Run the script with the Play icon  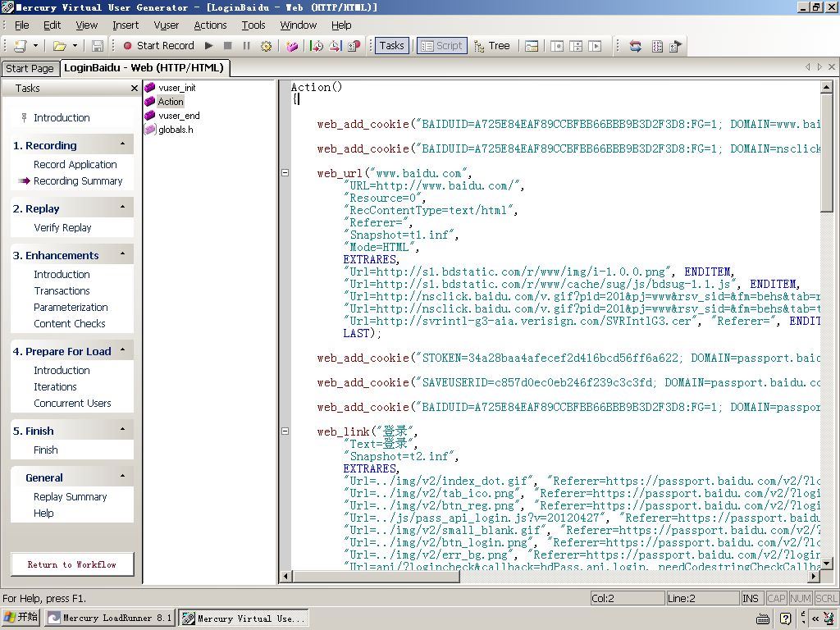(209, 46)
